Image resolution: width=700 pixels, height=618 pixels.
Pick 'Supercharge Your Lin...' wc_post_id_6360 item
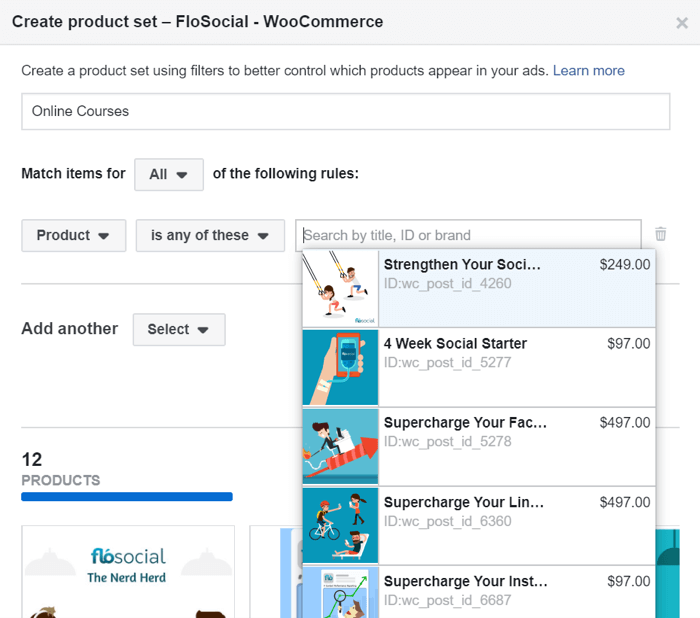pos(515,510)
